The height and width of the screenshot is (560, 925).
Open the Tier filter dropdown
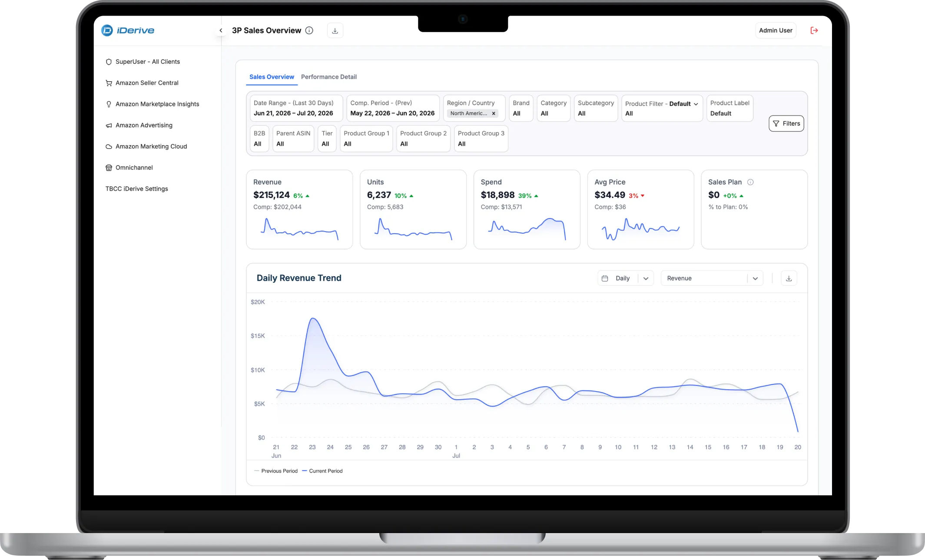[x=327, y=139]
